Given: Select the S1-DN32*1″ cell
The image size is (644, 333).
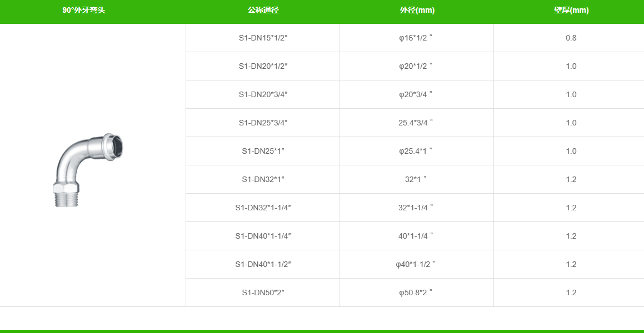Looking at the screenshot, I should tap(263, 179).
